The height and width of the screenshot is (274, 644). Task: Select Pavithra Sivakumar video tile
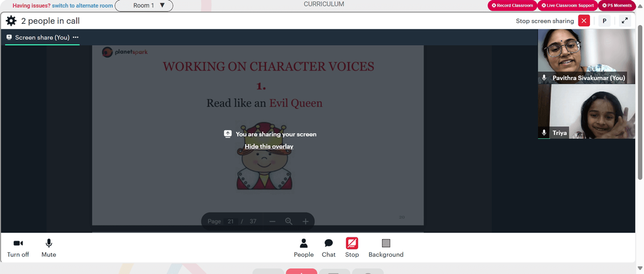pos(587,57)
